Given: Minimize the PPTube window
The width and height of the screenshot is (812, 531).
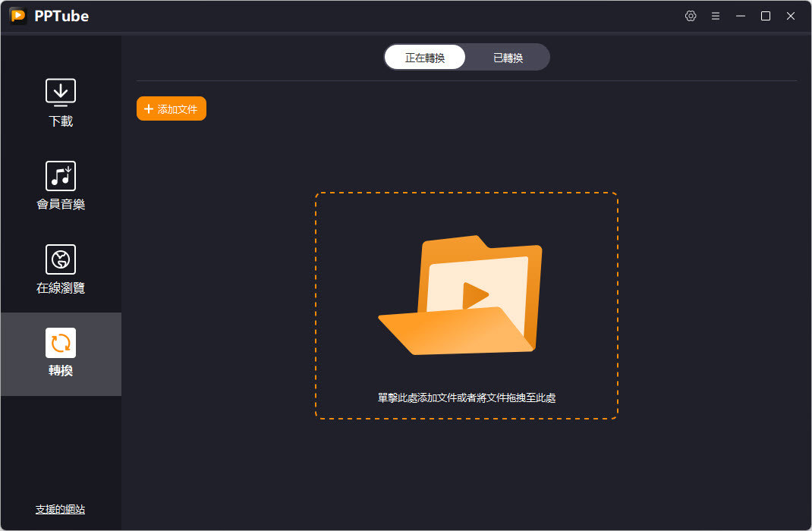Looking at the screenshot, I should [740, 15].
